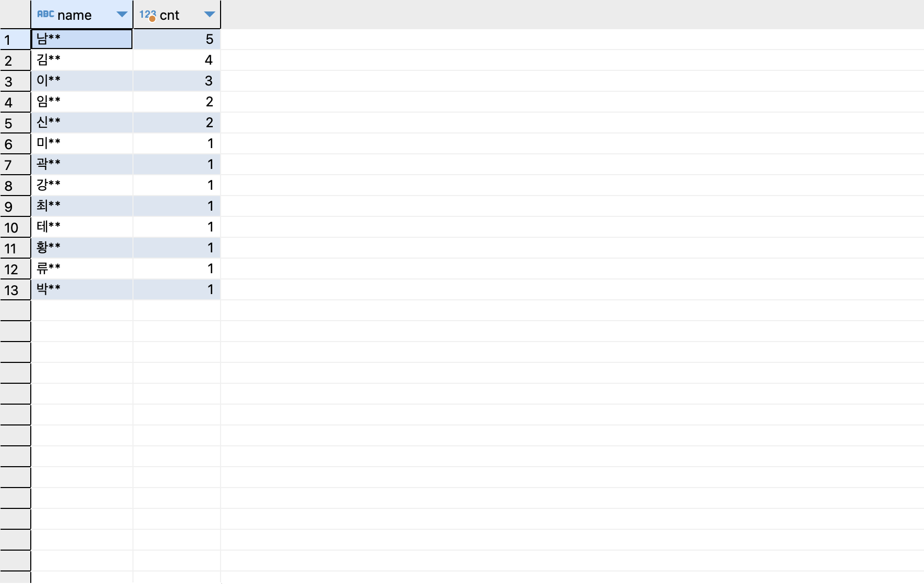
Task: Select row number 12 header
Action: (15, 269)
